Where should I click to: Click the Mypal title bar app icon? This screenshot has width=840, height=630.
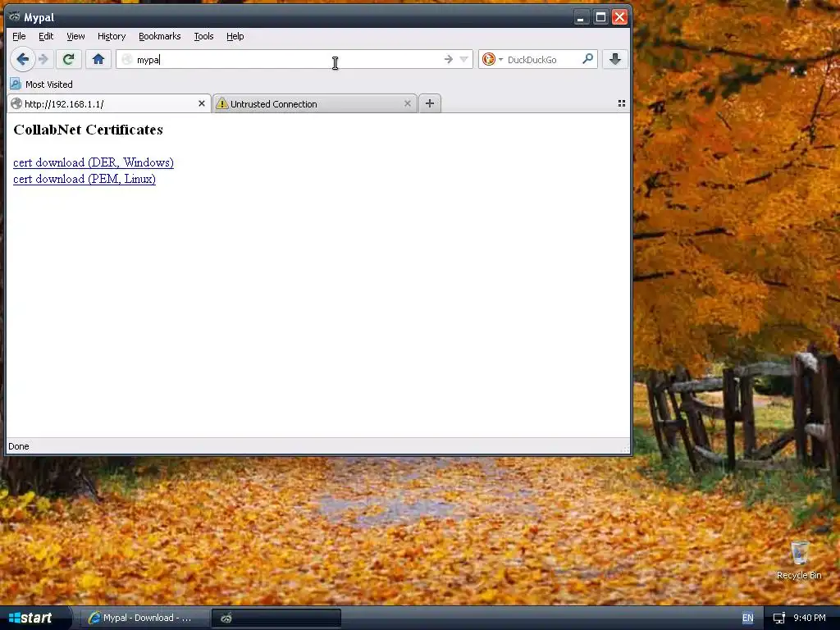(x=15, y=17)
